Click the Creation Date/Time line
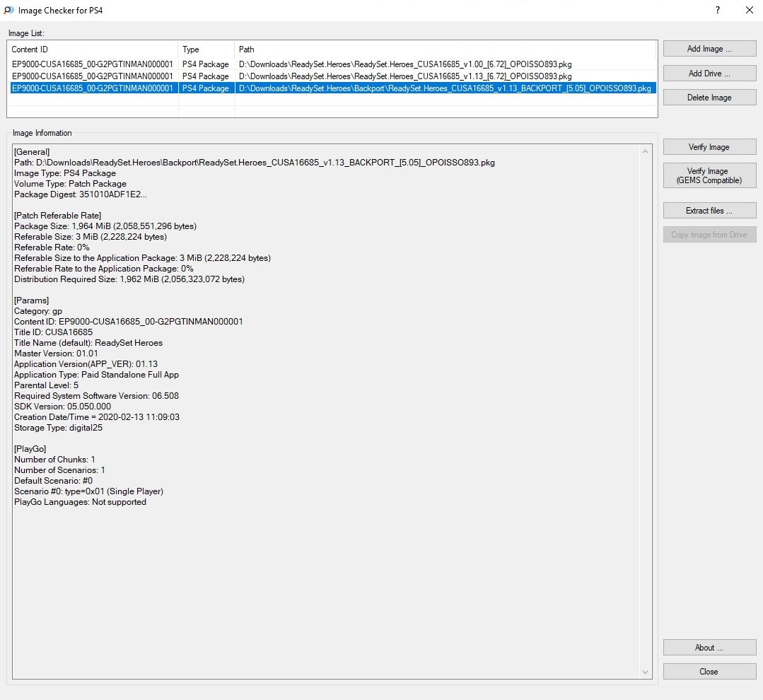The width and height of the screenshot is (763, 700). [x=97, y=417]
